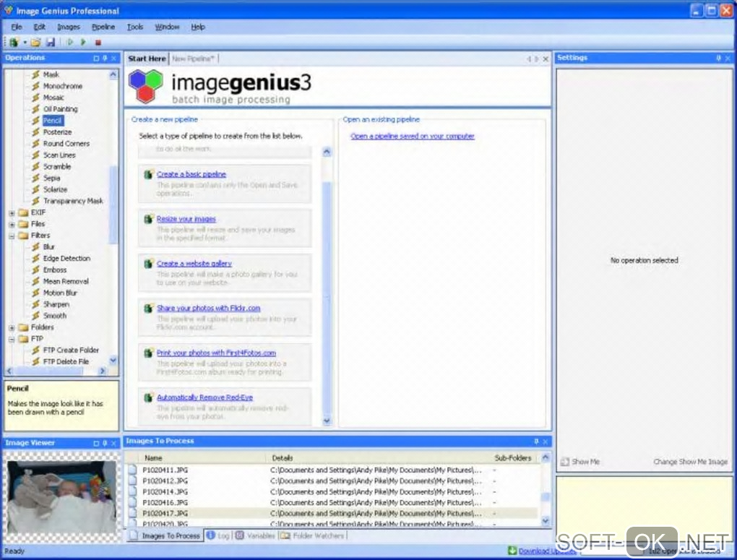737x560 pixels.
Task: Select the Mosaic operation
Action: 53,98
